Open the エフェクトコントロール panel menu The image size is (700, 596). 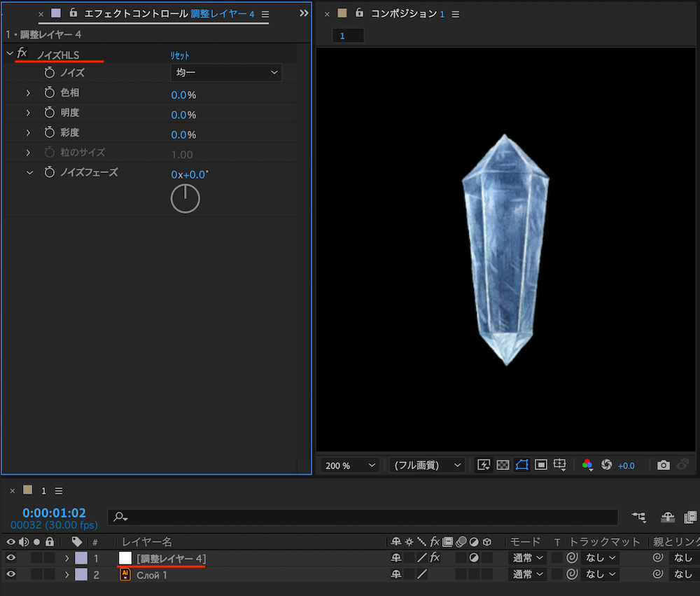click(x=265, y=14)
